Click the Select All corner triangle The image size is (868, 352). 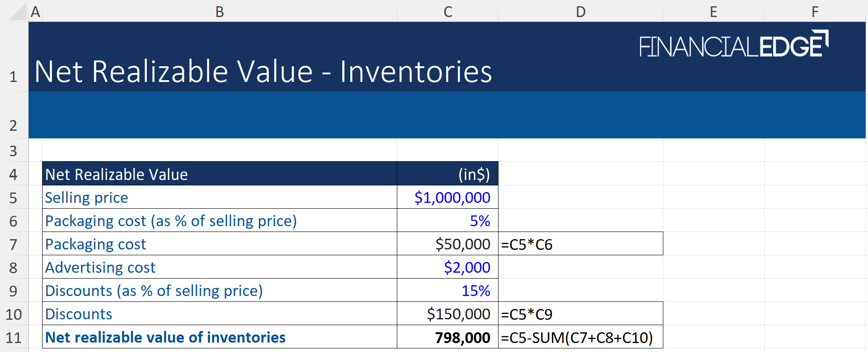pos(18,12)
